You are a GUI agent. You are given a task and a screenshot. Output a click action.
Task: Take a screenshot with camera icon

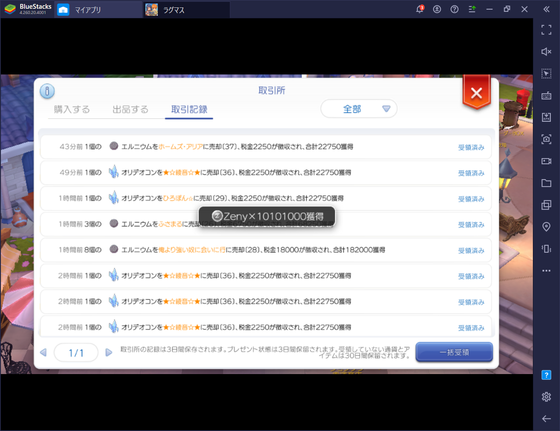(x=546, y=139)
